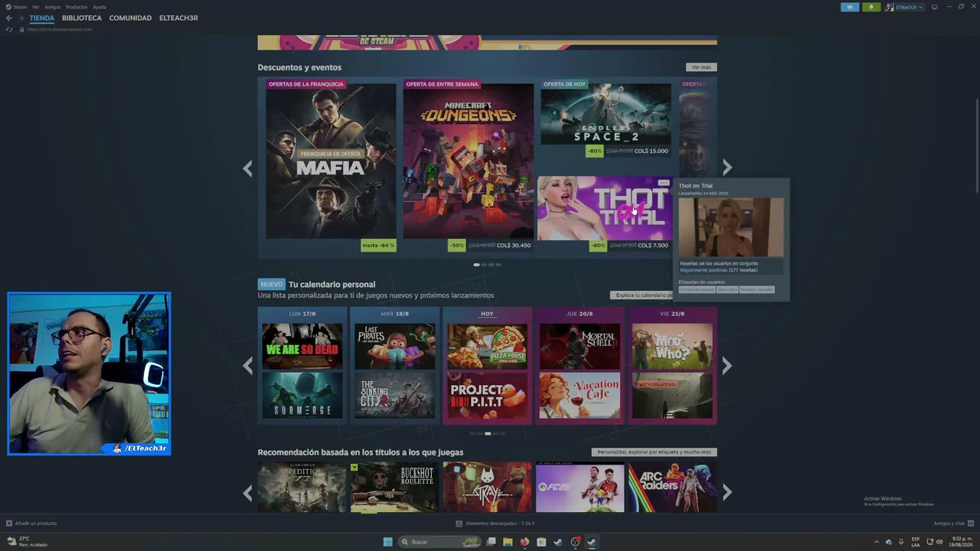Show previous calendar days
Image resolution: width=980 pixels, height=551 pixels.
[247, 366]
